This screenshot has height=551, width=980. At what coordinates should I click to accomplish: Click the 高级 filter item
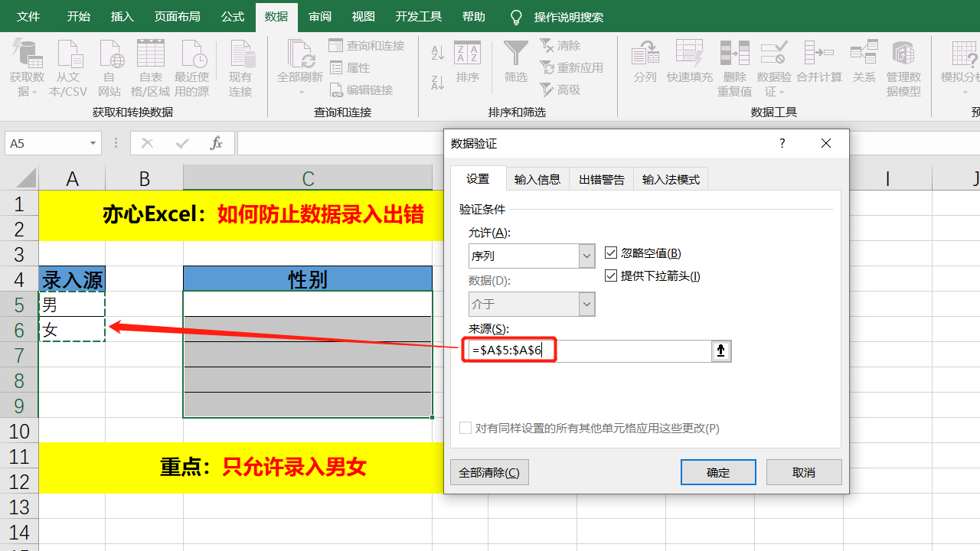(x=560, y=90)
